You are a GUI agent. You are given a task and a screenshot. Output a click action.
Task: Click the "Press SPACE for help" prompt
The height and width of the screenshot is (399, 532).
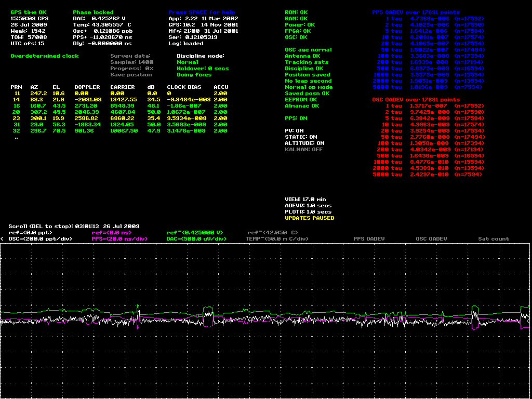click(202, 12)
